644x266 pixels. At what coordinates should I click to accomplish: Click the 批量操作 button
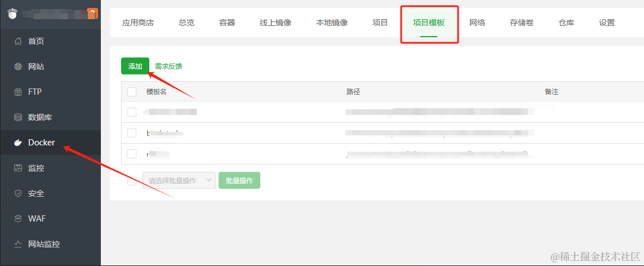[239, 180]
